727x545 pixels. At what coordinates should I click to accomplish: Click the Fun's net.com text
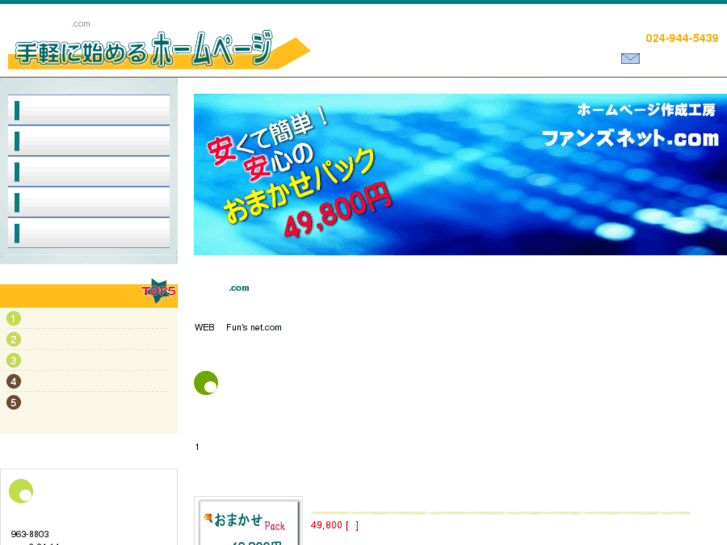tap(254, 327)
